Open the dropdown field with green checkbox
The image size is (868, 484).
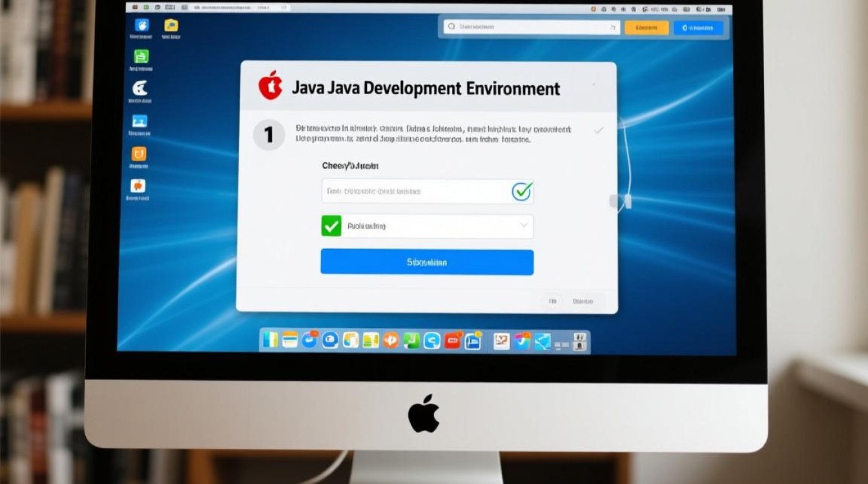tap(428, 227)
